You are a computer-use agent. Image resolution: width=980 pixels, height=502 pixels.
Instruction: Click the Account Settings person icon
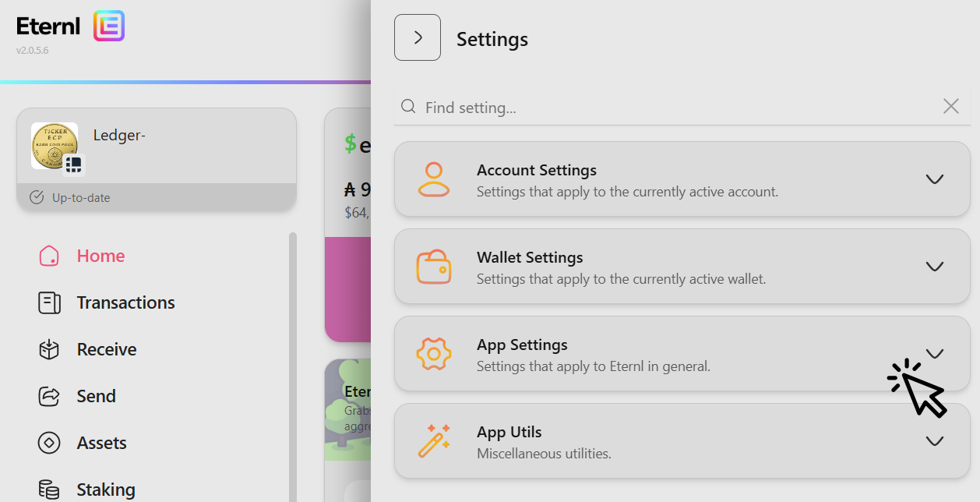(x=434, y=179)
